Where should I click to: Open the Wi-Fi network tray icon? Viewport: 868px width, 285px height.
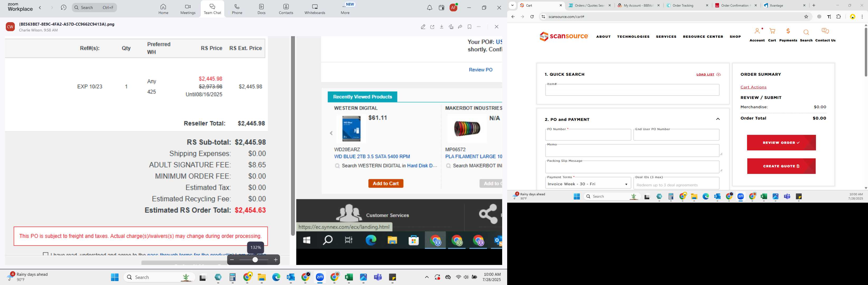tap(458, 277)
